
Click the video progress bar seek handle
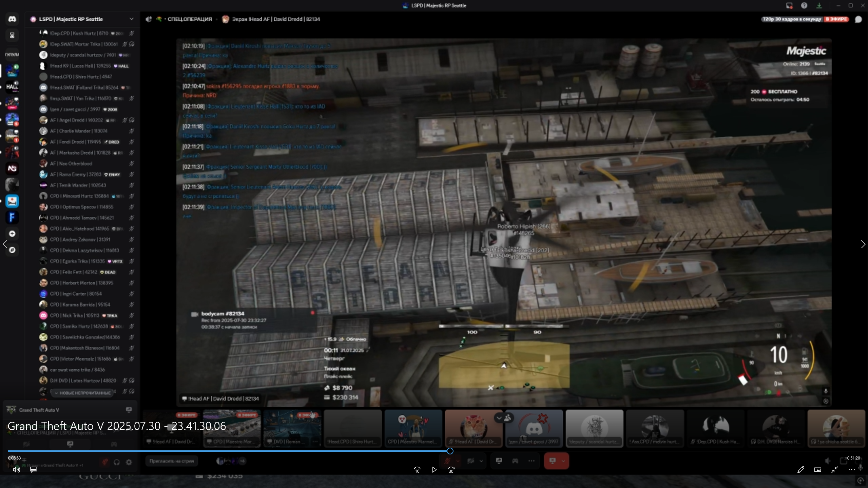(x=450, y=451)
